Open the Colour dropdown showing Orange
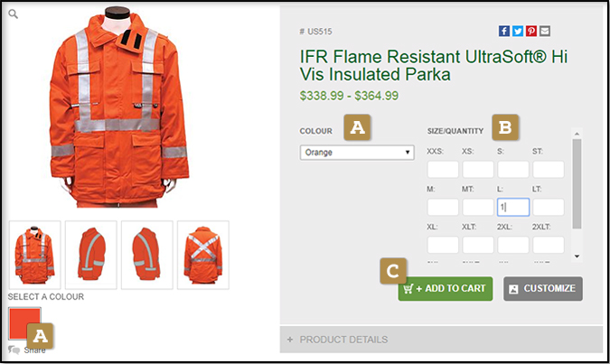Viewport: 610px width, 364px height. 357,153
